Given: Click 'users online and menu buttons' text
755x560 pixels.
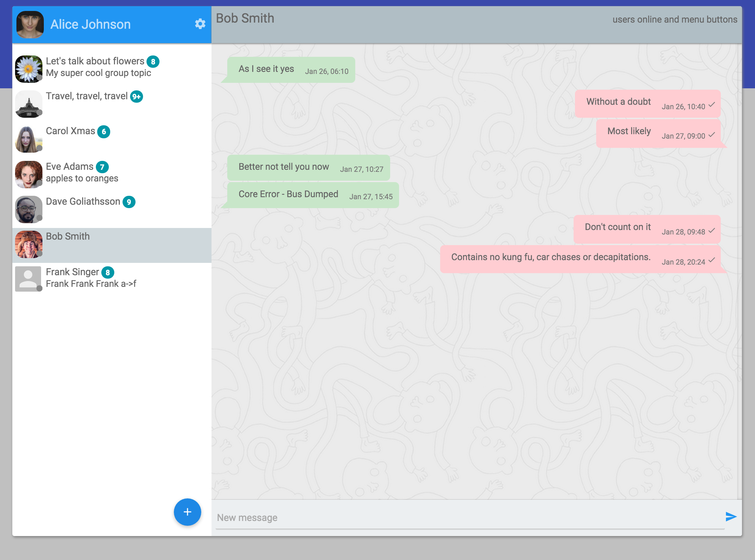Looking at the screenshot, I should (675, 20).
